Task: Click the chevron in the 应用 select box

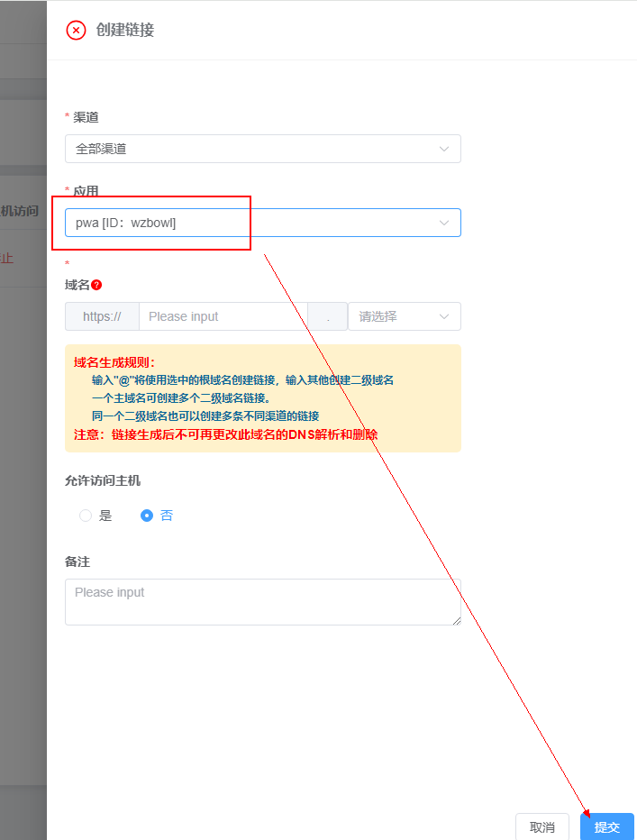Action: coord(443,223)
